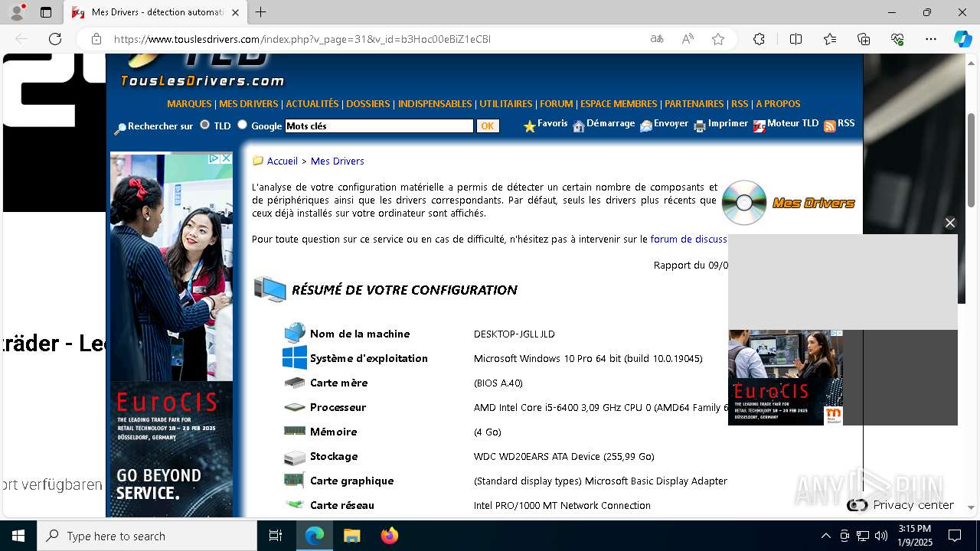Show hidden system tray icons
Screen dimensions: 980x551
(825, 536)
